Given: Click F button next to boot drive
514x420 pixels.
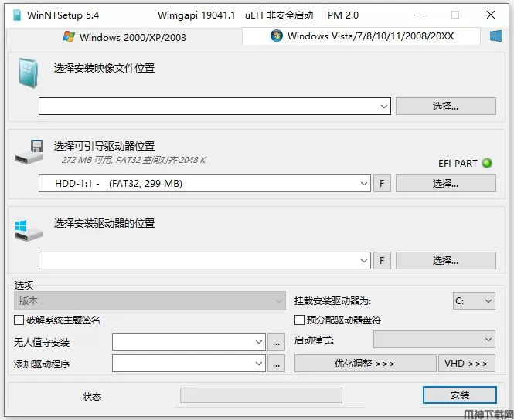Looking at the screenshot, I should (382, 183).
